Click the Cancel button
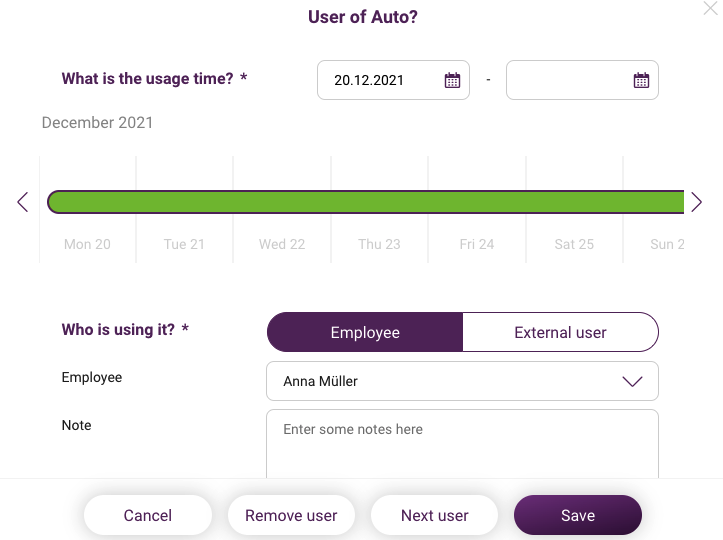 (148, 515)
